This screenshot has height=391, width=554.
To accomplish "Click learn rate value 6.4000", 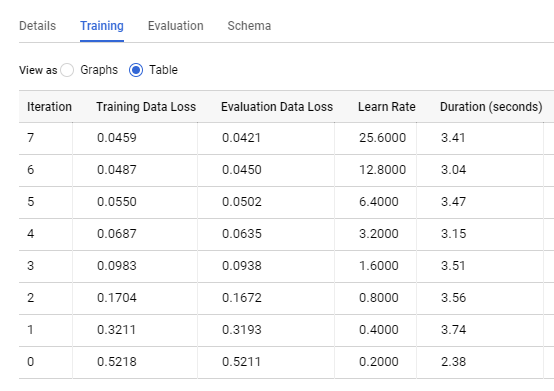I will tap(379, 202).
